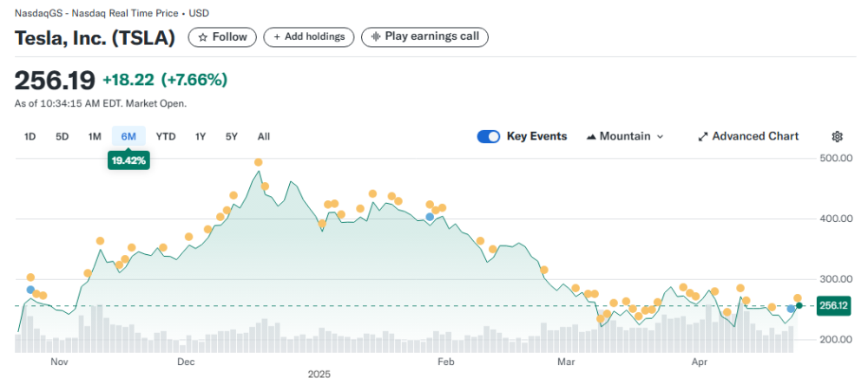Screen dimensions: 868x385
Task: Switch to the YTD range tab
Action: click(166, 136)
